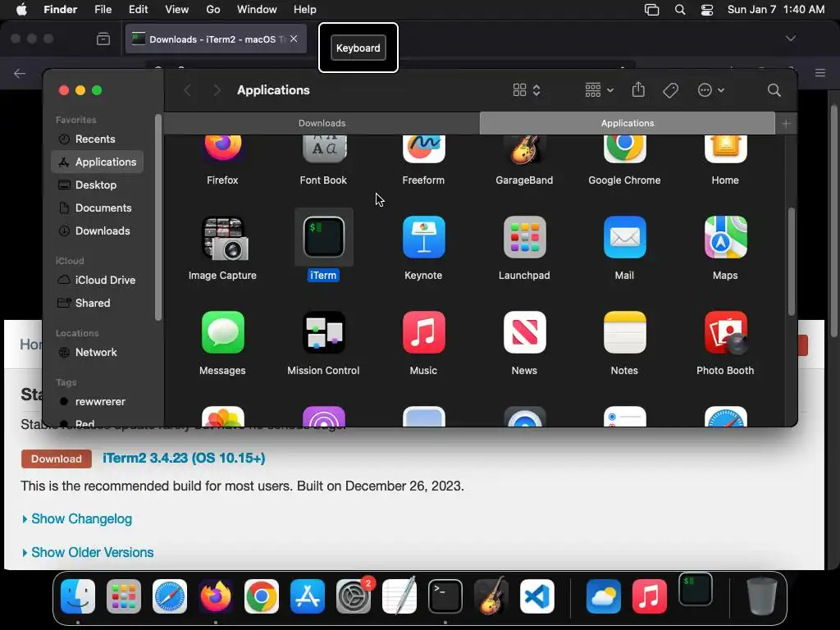Screen dimensions: 840x630
Task: Click the Finder share toolbar icon
Action: tap(638, 89)
